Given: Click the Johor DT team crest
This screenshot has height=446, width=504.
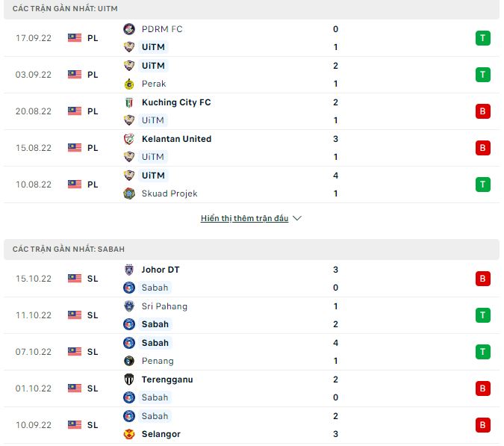Looking at the screenshot, I should [x=129, y=270].
